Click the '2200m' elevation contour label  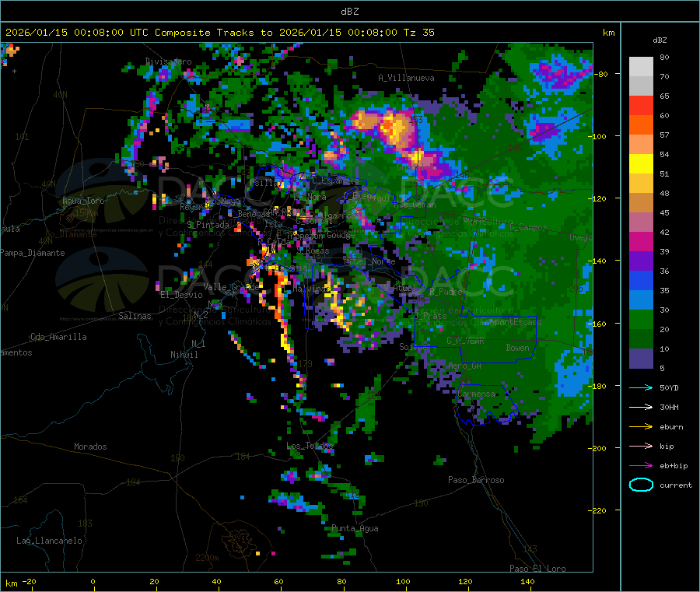(207, 558)
